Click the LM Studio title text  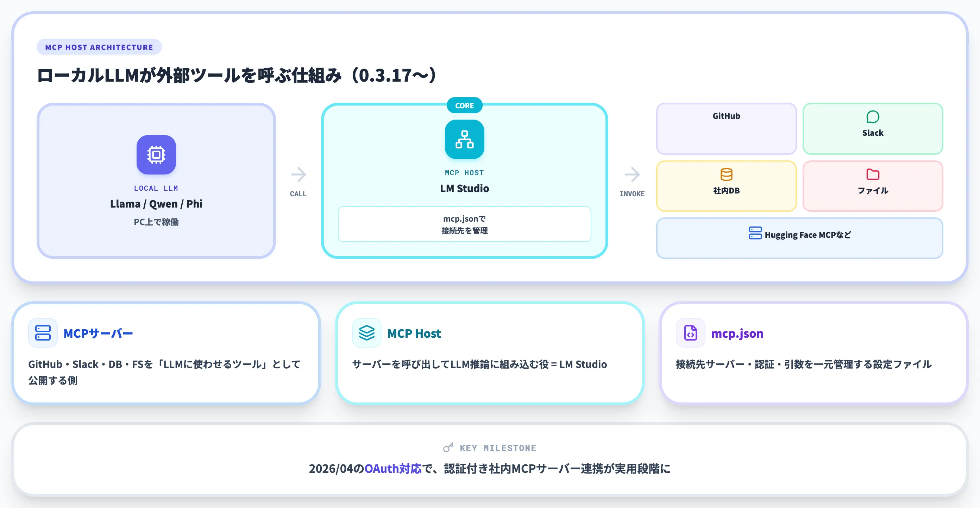click(x=465, y=188)
